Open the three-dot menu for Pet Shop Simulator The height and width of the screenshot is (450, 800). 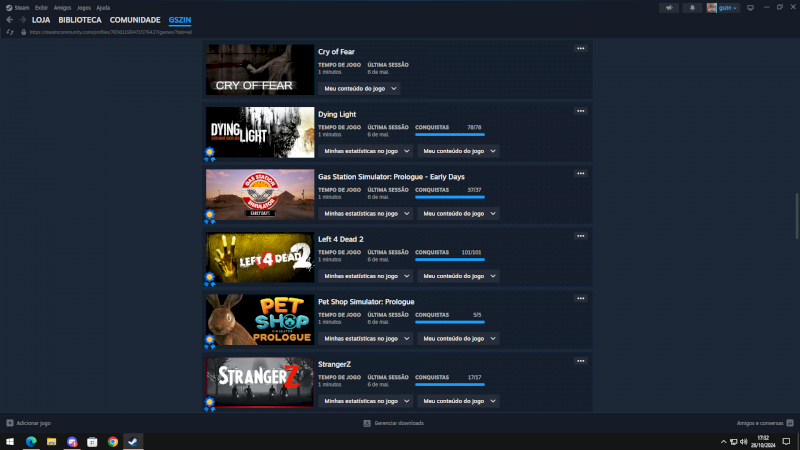(581, 298)
